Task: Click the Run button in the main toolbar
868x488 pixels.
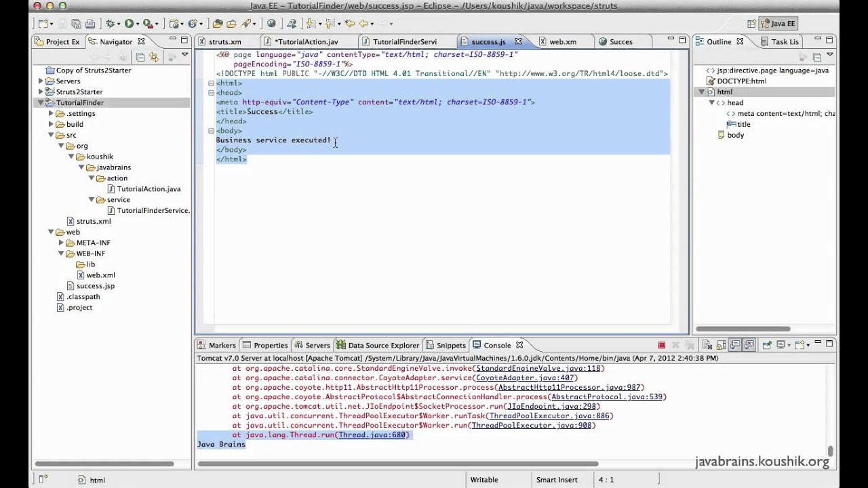Action: click(x=128, y=24)
